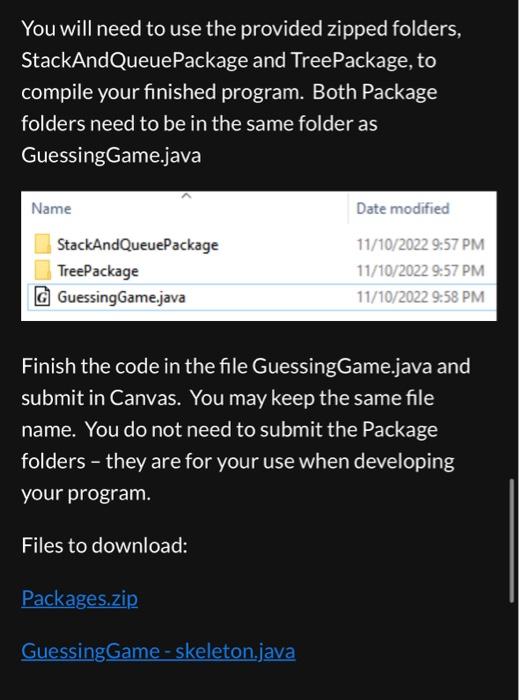Click the 9:58 PM date of GuessingGame.java
The height and width of the screenshot is (700, 519).
420,297
